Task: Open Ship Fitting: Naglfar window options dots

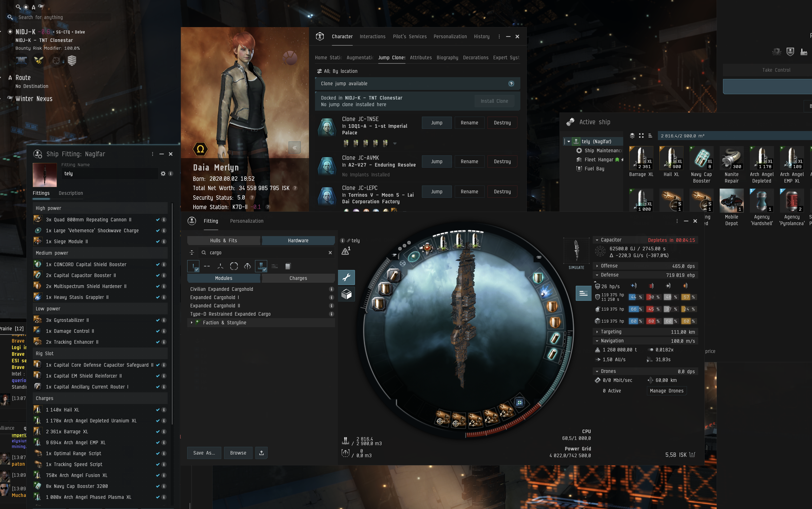Action: (153, 154)
